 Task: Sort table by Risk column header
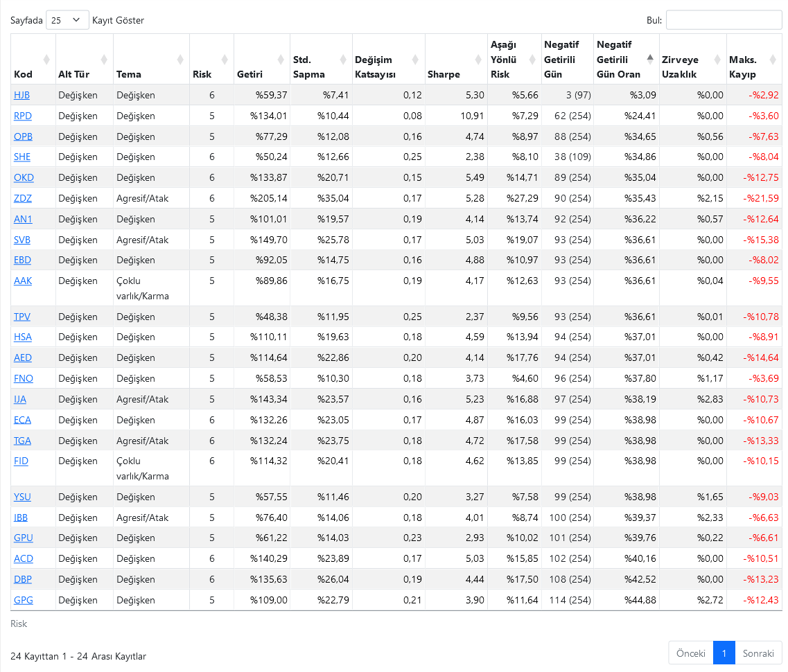coord(211,60)
